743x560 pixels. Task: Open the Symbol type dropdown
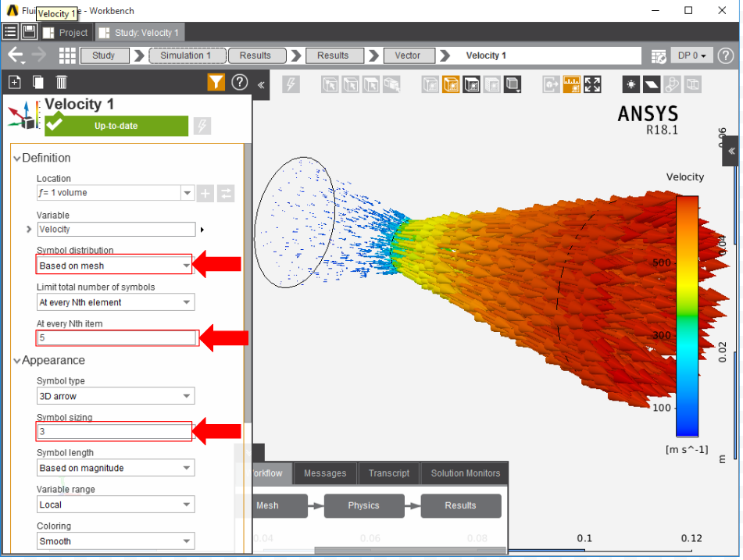[116, 396]
